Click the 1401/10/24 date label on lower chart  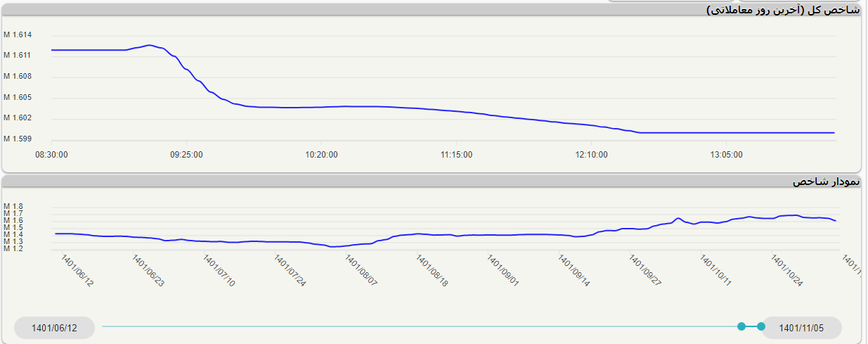pyautogui.click(x=788, y=271)
